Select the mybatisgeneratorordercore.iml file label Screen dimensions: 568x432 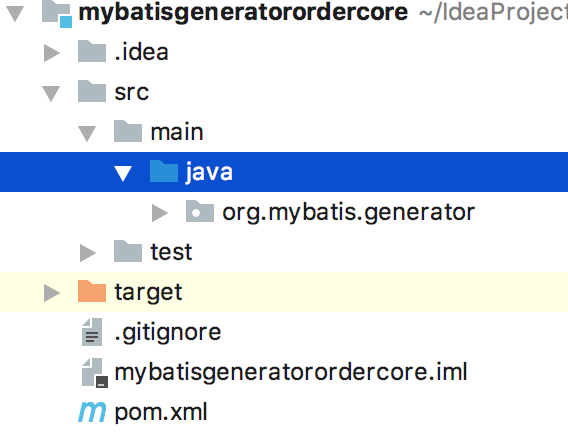[291, 372]
